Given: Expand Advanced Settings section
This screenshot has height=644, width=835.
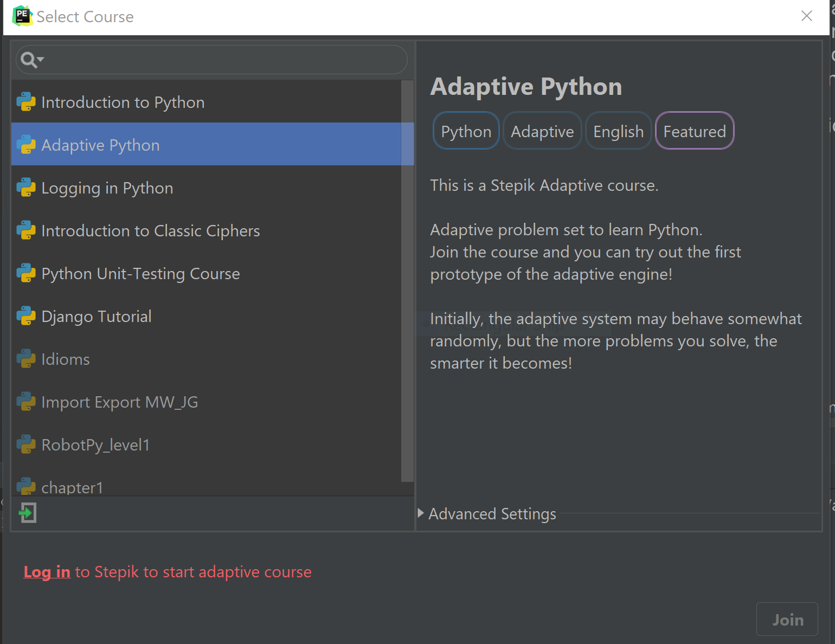Looking at the screenshot, I should point(421,513).
